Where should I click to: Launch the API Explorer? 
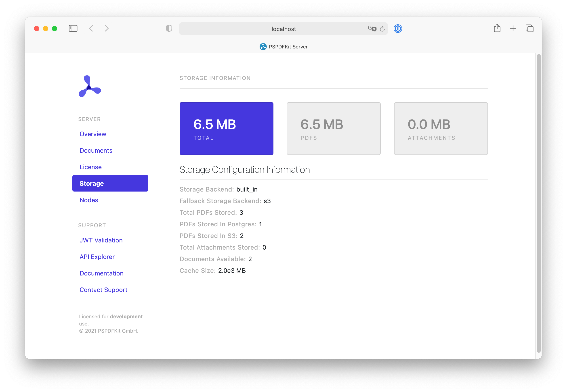pos(97,257)
